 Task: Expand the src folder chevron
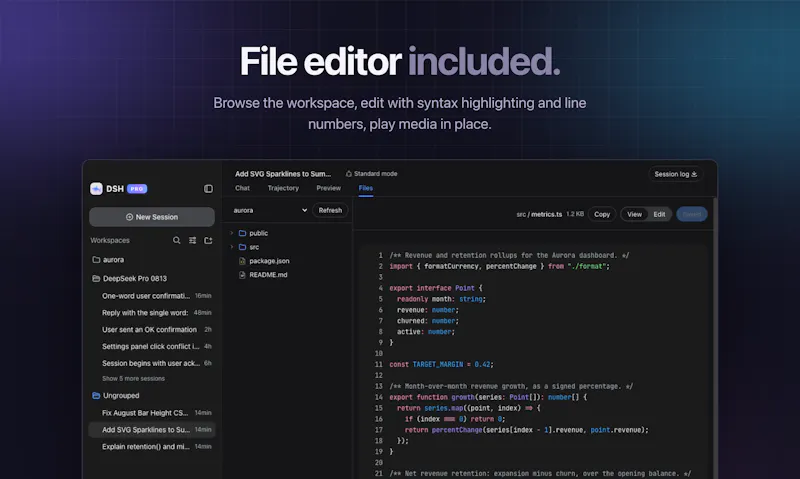tap(232, 247)
